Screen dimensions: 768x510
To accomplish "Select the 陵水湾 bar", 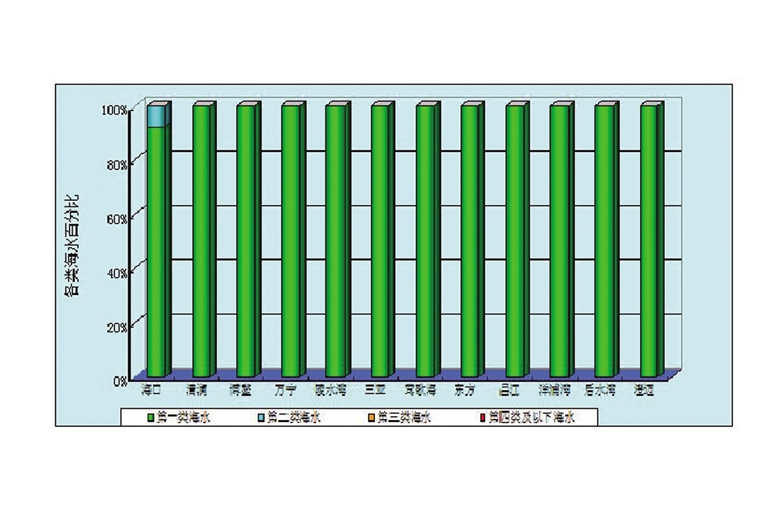I will pos(334,240).
